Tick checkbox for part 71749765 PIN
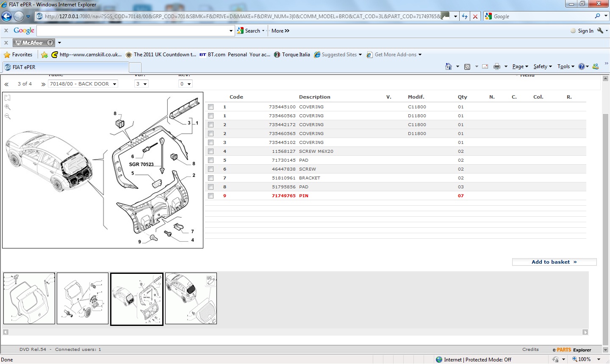 click(211, 196)
